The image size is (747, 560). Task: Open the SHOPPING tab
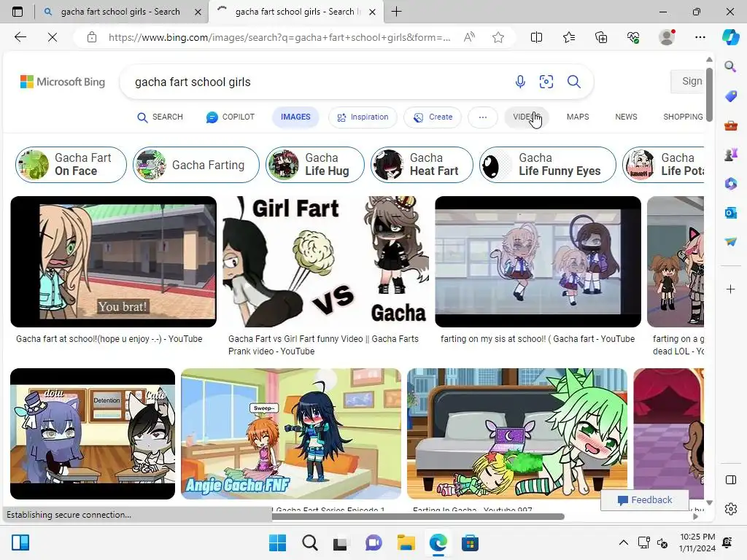(x=683, y=117)
